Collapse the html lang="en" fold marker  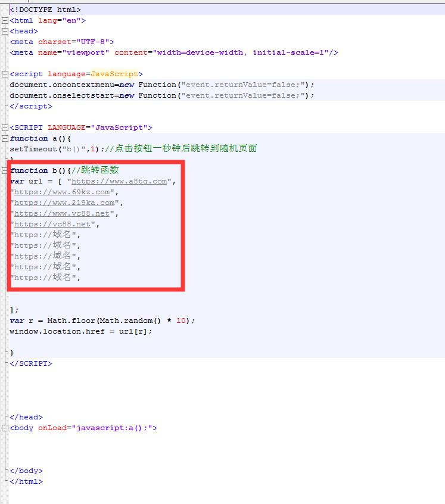click(x=5, y=21)
